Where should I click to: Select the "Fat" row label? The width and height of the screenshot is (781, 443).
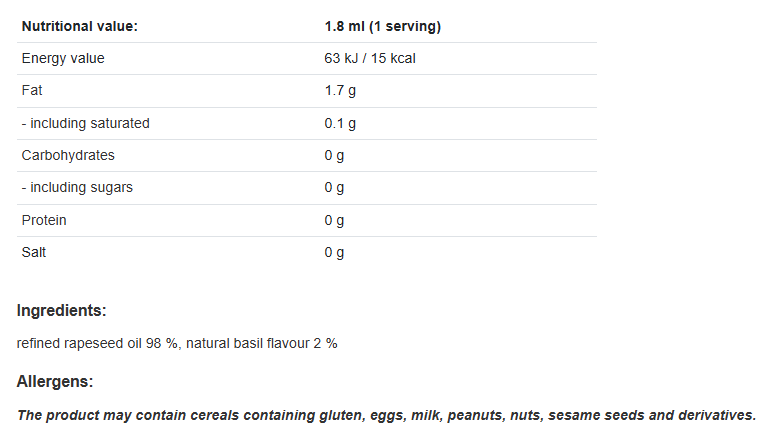pos(32,91)
